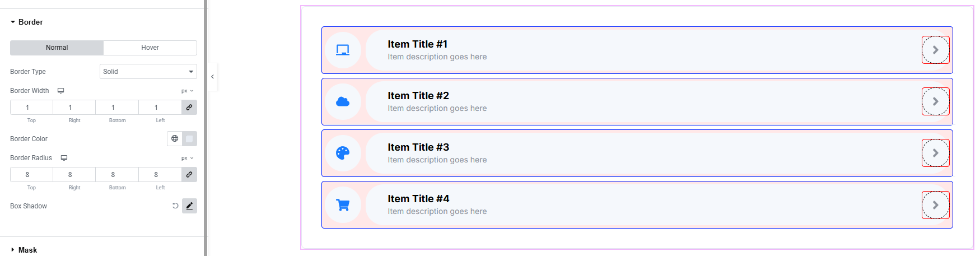This screenshot has height=256, width=980.
Task: Open the Border Type dropdown
Action: pos(148,72)
